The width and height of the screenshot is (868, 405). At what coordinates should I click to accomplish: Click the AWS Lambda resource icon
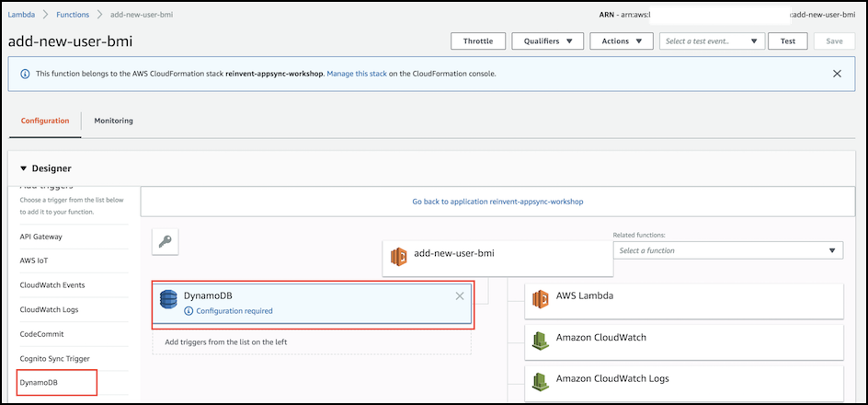click(540, 299)
